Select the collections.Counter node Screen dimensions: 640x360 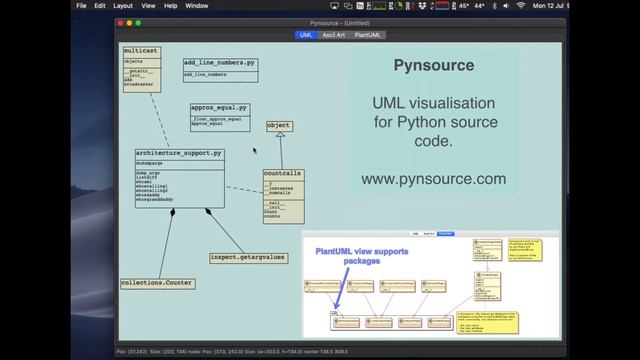158,283
